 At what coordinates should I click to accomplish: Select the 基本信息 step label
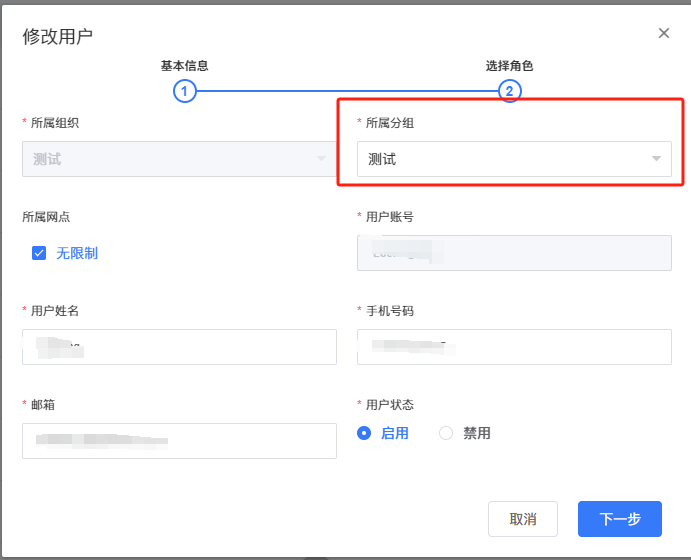(184, 66)
